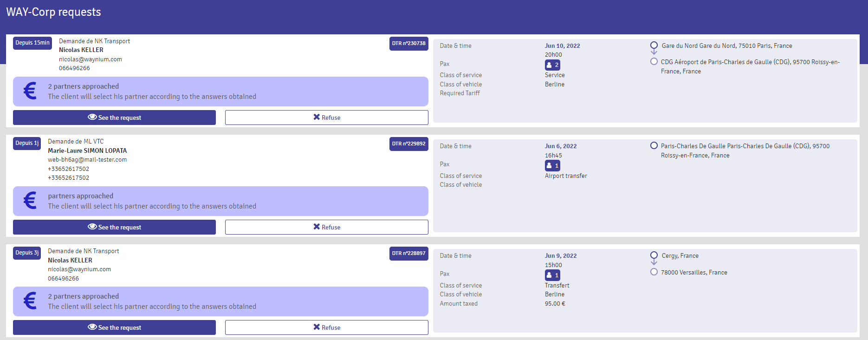Image resolution: width=868 pixels, height=340 pixels.
Task: Click the DTR n°229892 badge
Action: pos(408,144)
